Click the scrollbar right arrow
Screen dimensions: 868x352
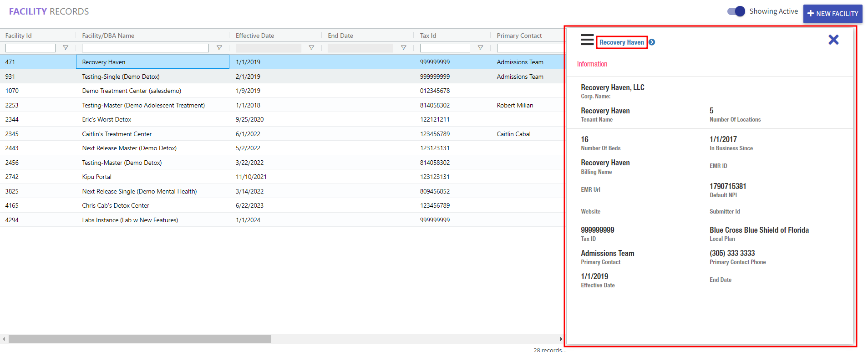(561, 339)
